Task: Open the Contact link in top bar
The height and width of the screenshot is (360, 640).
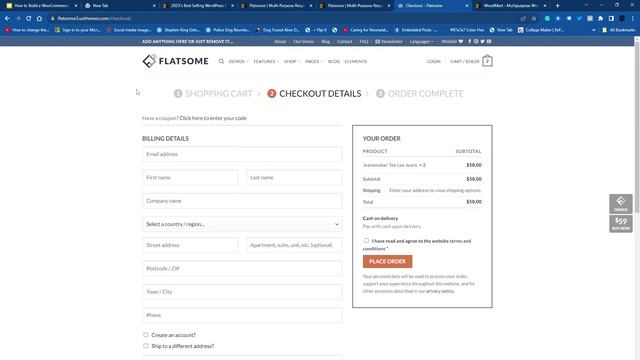Action: click(344, 41)
